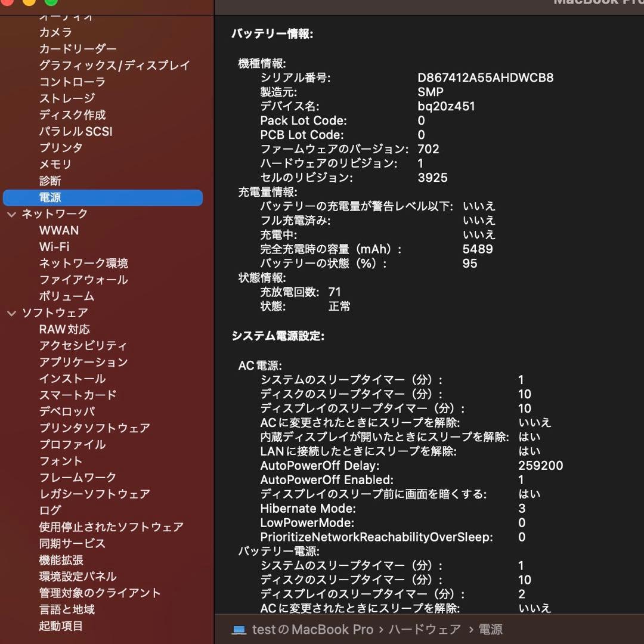Click the green zoom window button
644x644 pixels.
click(x=51, y=3)
